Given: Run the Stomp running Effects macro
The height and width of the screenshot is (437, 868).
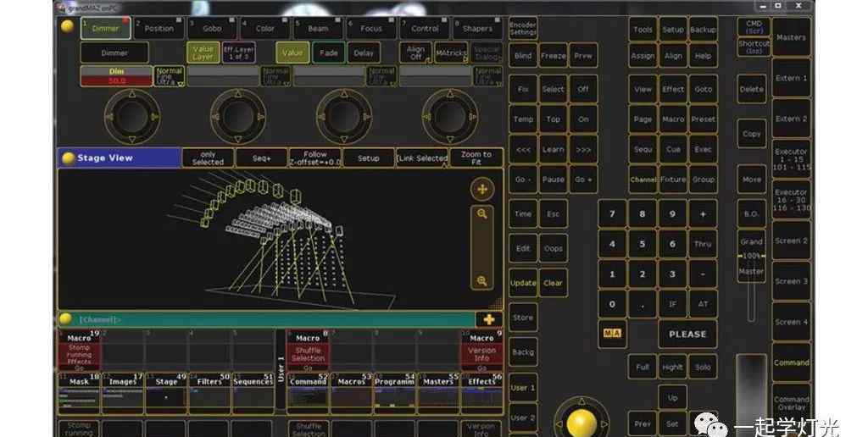Looking at the screenshot, I should click(79, 351).
